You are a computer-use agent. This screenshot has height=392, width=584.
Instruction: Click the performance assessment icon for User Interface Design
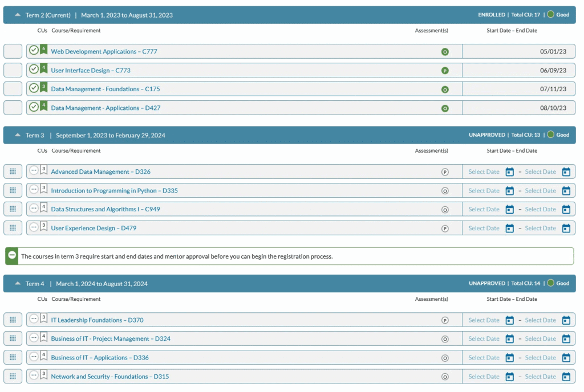click(445, 70)
